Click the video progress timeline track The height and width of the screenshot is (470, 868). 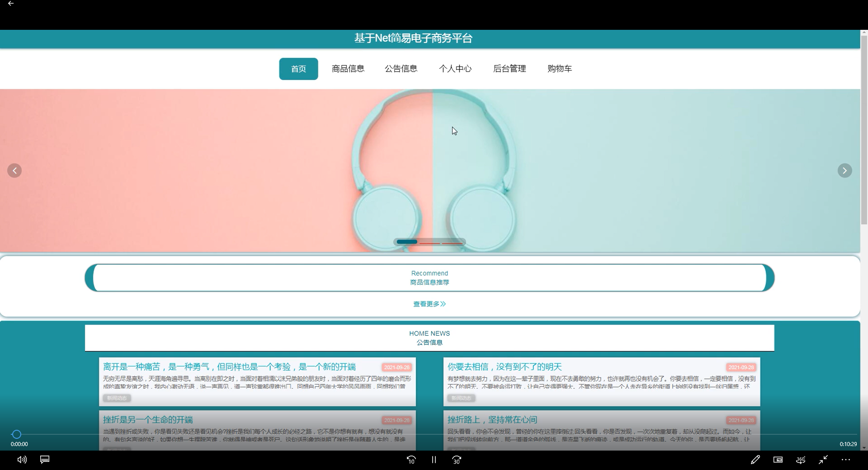tap(434, 434)
